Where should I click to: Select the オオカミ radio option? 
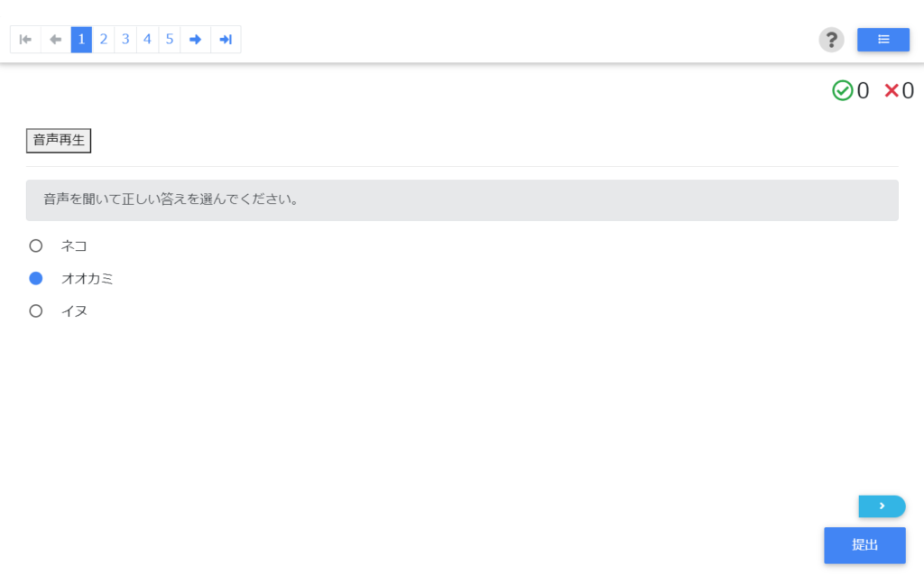[x=36, y=278]
